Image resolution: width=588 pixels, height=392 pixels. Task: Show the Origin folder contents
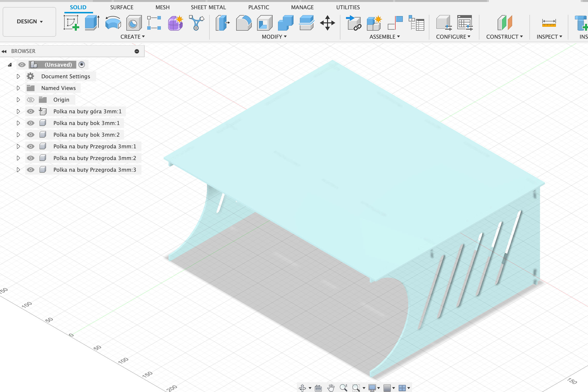[18, 99]
